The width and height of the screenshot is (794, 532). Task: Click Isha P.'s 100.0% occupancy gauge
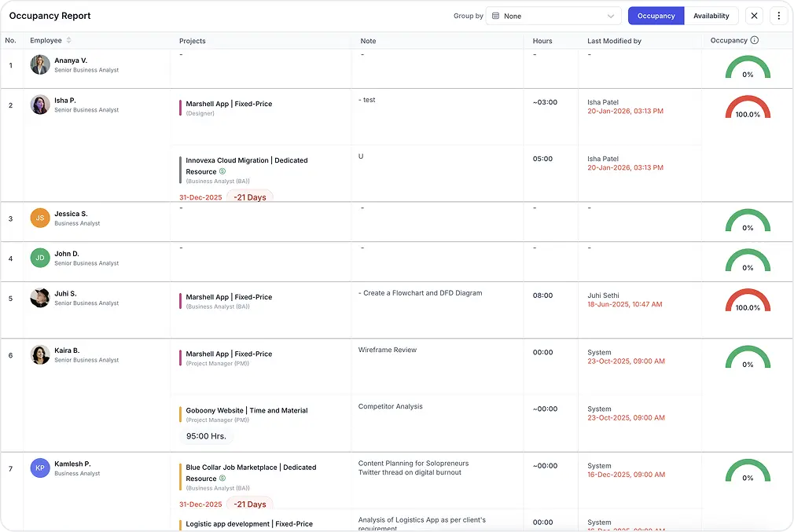coord(748,108)
